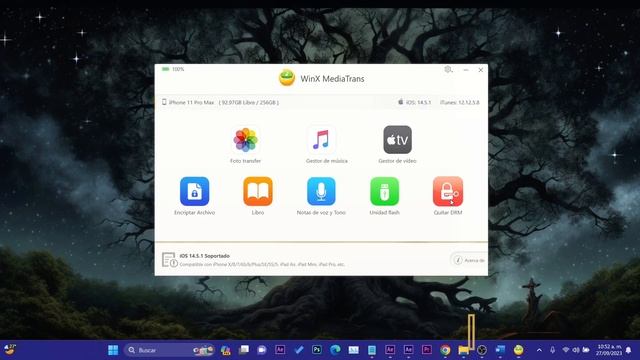Launch Encriptar Archivo tool
The height and width of the screenshot is (360, 640).
pyautogui.click(x=194, y=191)
